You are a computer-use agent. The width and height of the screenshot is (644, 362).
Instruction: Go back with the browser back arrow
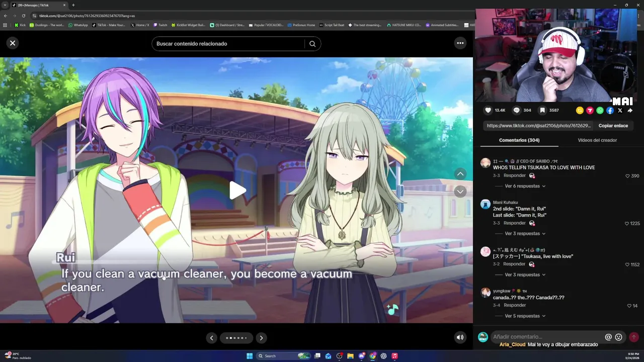pos(6,16)
